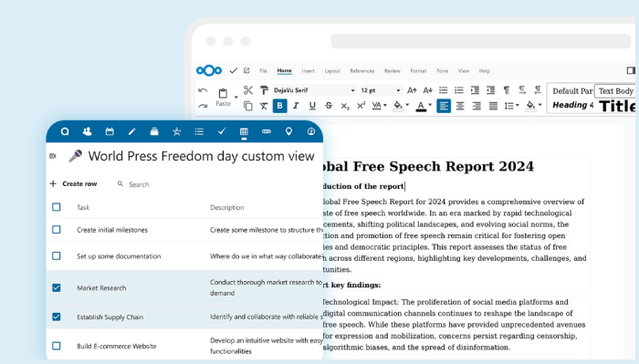Insert a bulleted unordered list
639x364 pixels.
[x=443, y=90]
